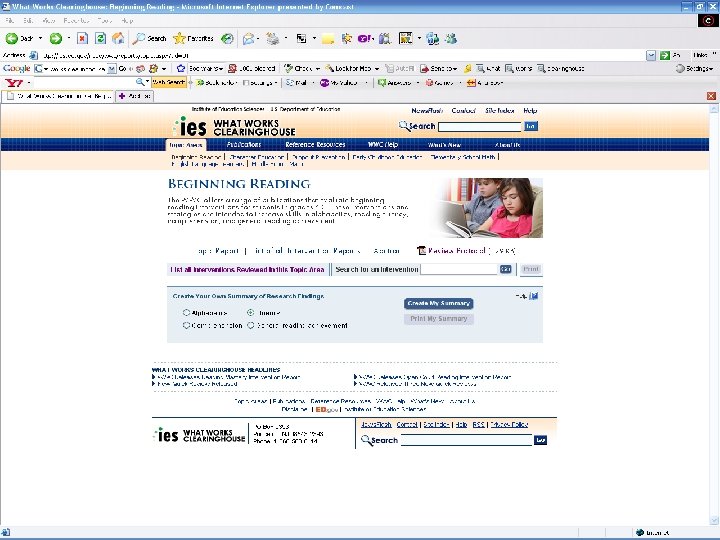Click the Send to icon on Google toolbar
The width and height of the screenshot is (720, 540).
(x=424, y=68)
